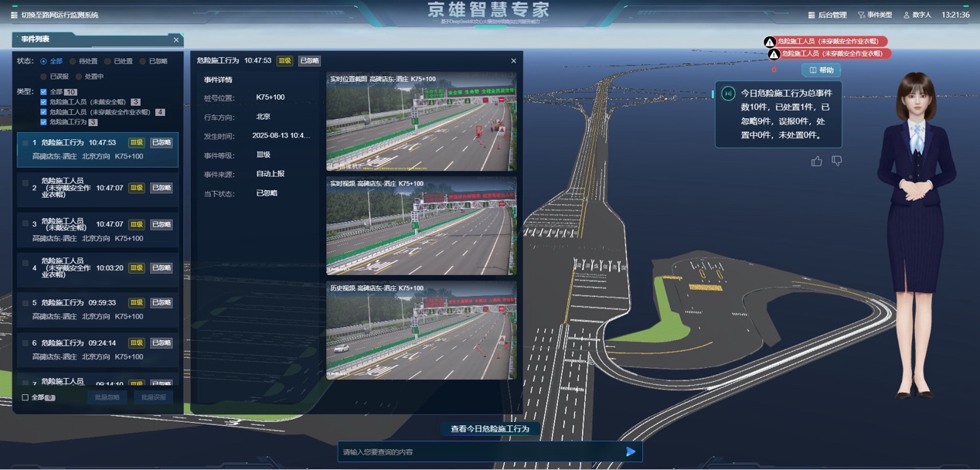Click the 事件类型 funnel filter icon
Screen dimensions: 980x470
click(861, 14)
